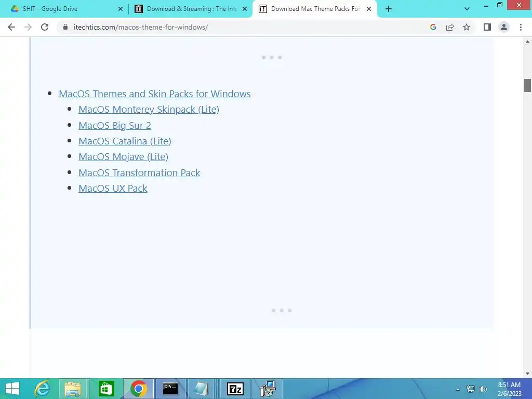Restore down the Chrome window
532x399 pixels.
[x=499, y=5]
